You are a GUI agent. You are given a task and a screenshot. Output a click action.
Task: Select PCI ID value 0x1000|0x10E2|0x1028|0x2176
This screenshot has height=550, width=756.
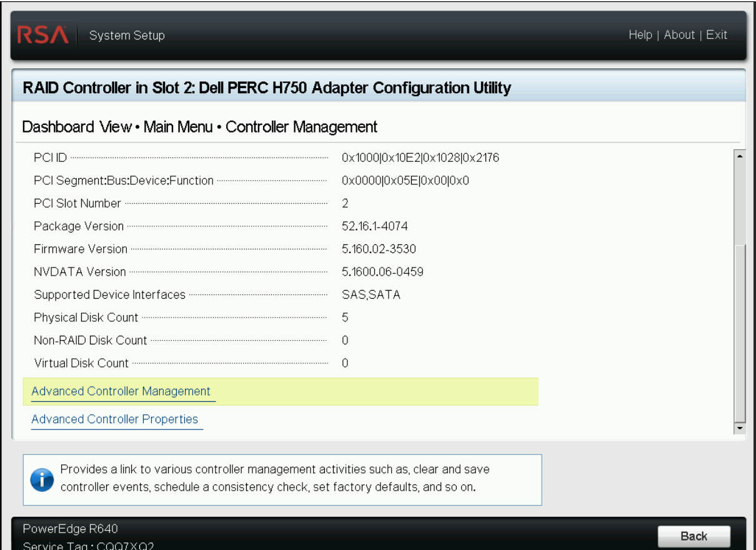point(420,157)
